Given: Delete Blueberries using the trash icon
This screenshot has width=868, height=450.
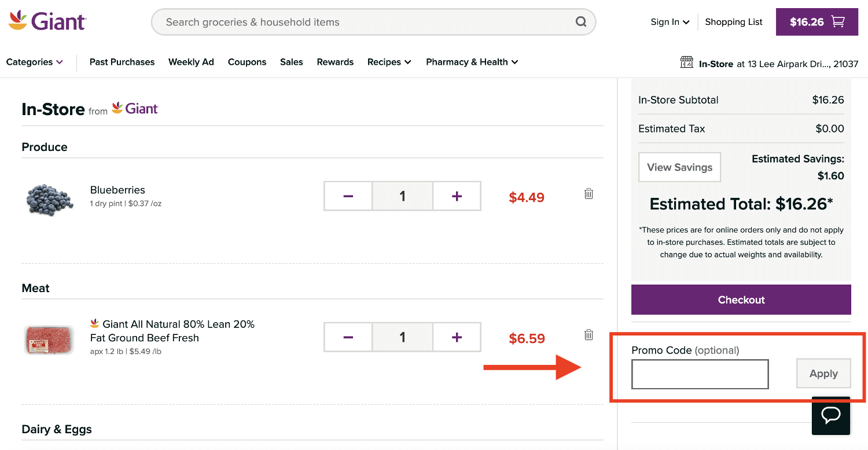Looking at the screenshot, I should point(589,193).
